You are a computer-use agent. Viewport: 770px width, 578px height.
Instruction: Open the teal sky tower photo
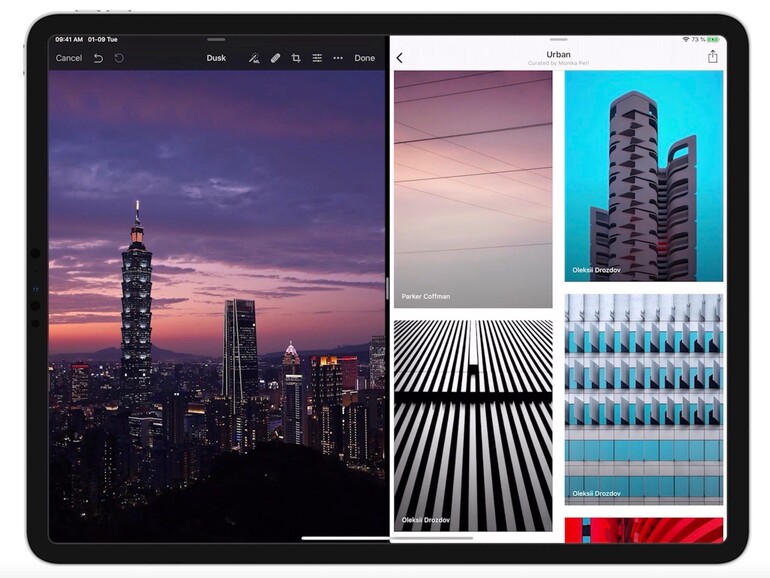tap(644, 176)
